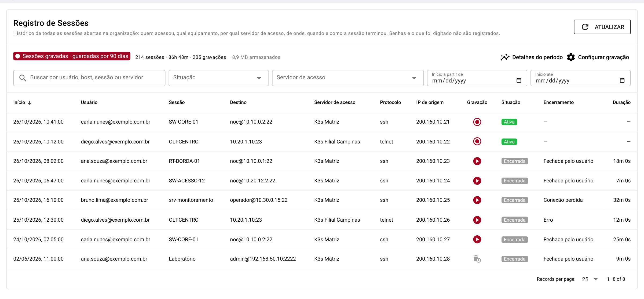Click admin@192.168.50.10:2222 destination cell

[263, 259]
